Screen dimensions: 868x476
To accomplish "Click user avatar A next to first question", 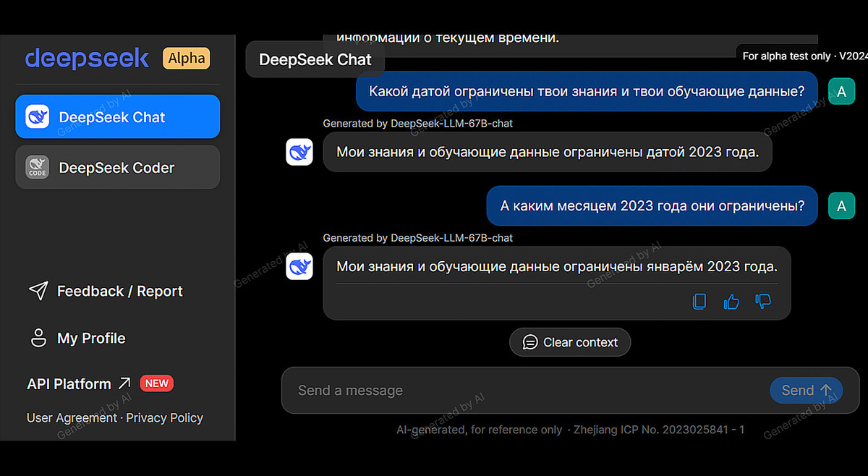I will coord(841,91).
